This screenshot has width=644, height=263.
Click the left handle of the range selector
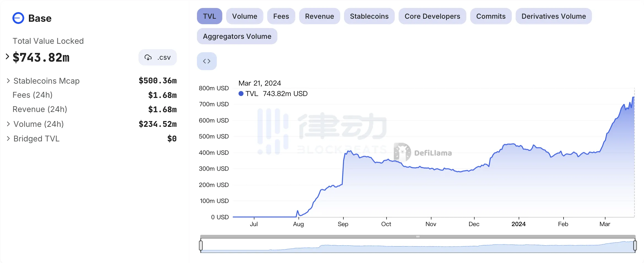pyautogui.click(x=201, y=246)
